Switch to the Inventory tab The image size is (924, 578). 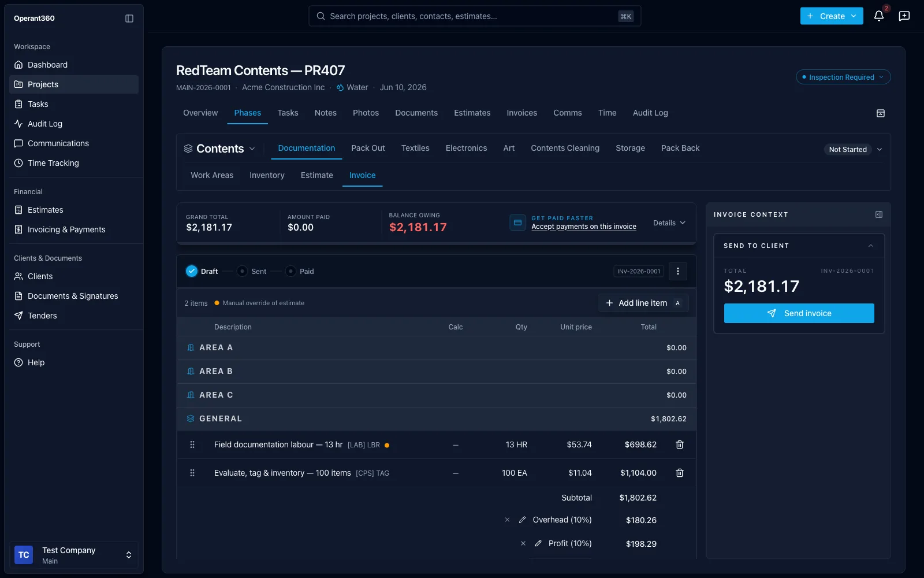pyautogui.click(x=267, y=175)
